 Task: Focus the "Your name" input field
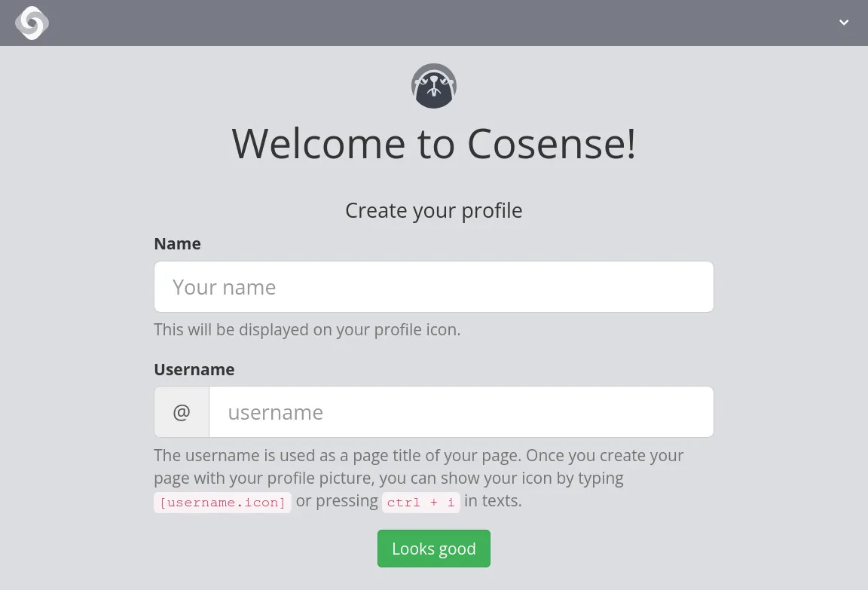(x=434, y=287)
